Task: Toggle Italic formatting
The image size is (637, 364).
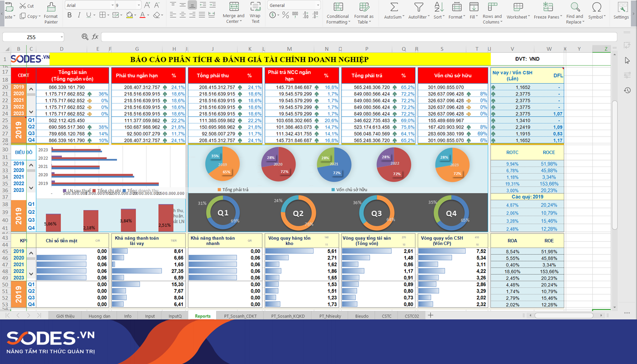Action: [79, 15]
